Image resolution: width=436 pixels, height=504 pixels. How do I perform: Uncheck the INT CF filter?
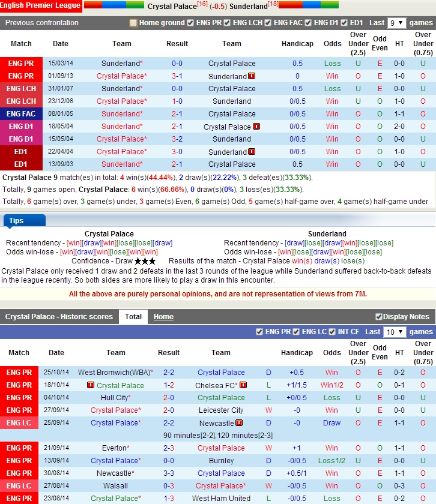pos(332,332)
